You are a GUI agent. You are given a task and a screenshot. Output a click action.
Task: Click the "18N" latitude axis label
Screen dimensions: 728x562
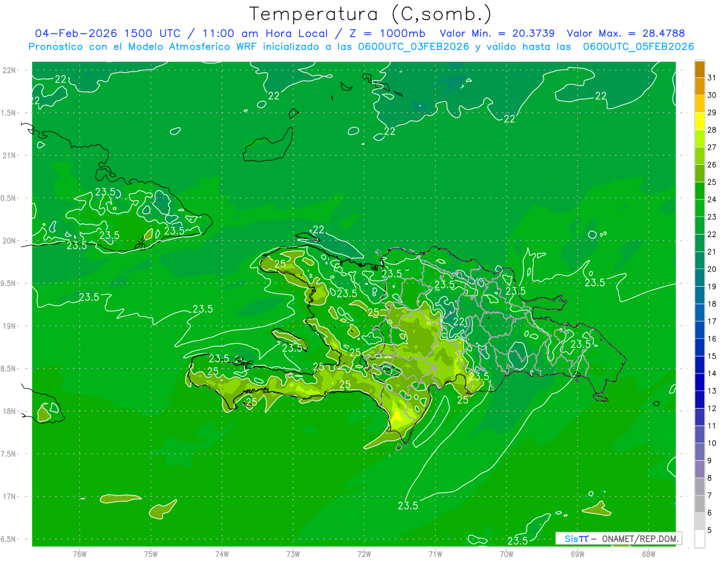10,411
